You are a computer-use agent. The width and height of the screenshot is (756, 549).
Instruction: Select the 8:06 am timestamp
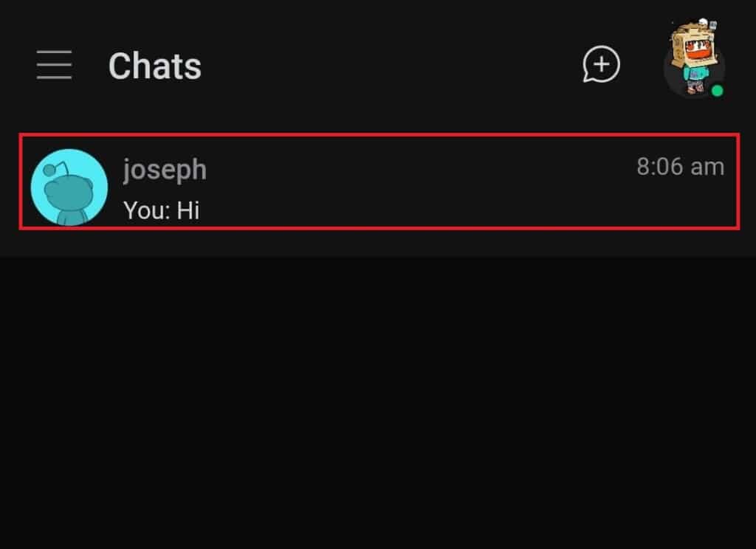click(x=679, y=167)
